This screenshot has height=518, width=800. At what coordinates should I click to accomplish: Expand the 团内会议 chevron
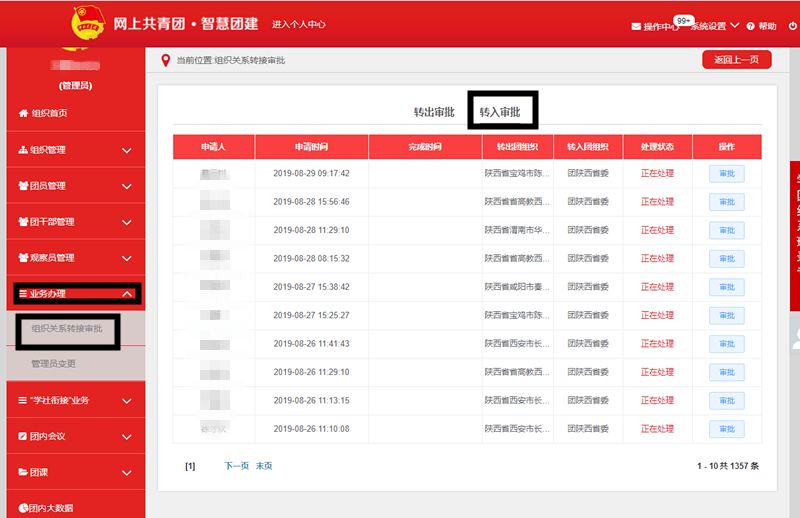point(127,437)
